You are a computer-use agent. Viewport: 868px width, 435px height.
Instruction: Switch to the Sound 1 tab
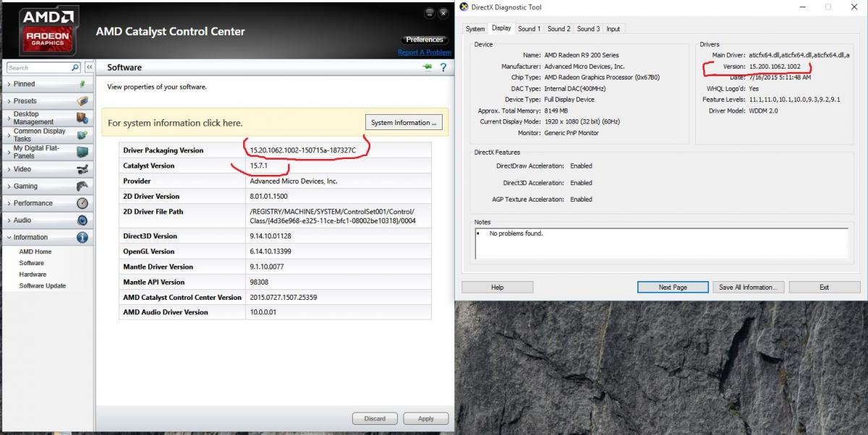tap(529, 29)
